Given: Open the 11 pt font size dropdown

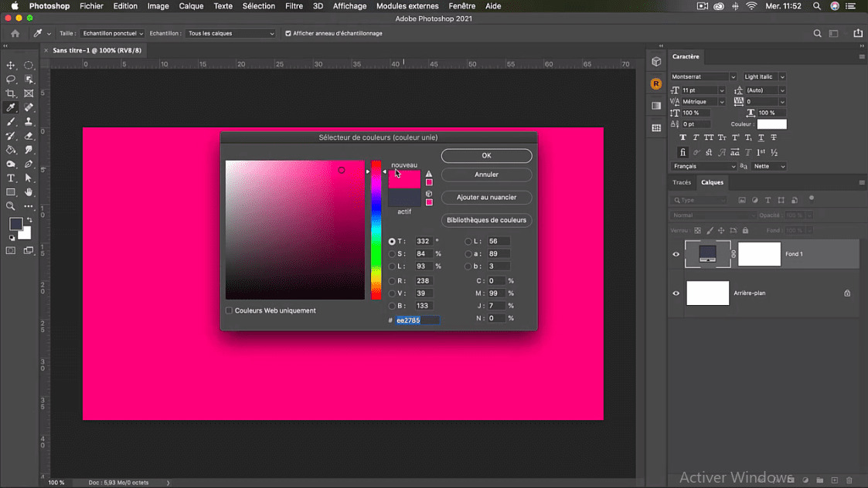Looking at the screenshot, I should tap(703, 90).
